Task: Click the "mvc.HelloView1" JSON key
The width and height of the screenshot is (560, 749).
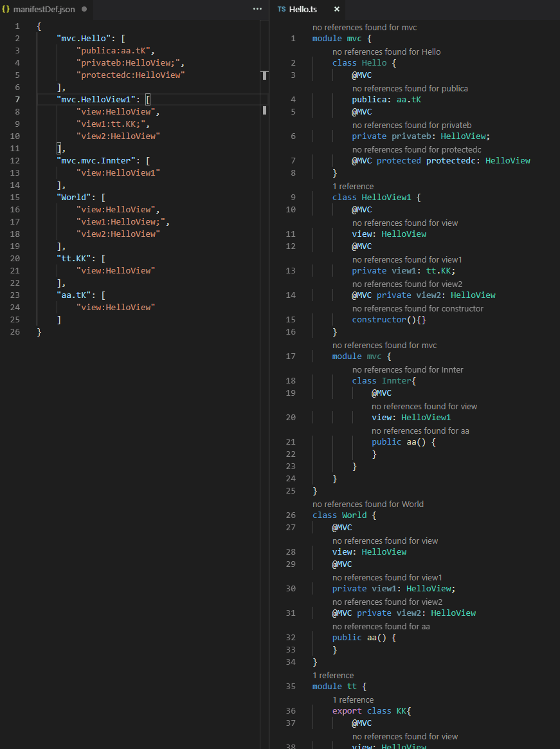Action: tap(96, 100)
